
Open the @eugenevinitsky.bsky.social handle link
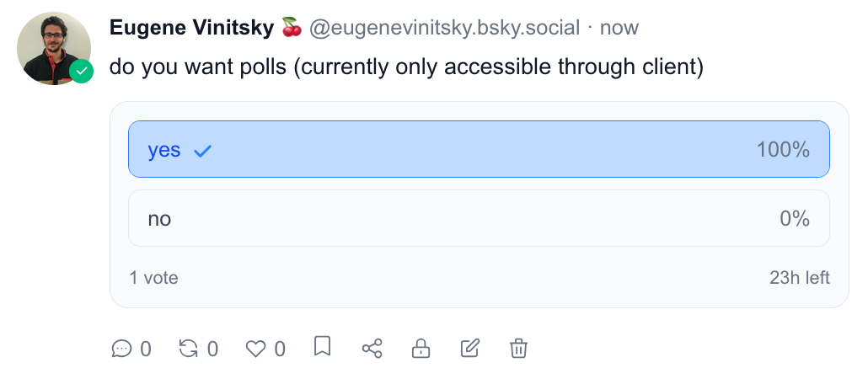pos(444,28)
